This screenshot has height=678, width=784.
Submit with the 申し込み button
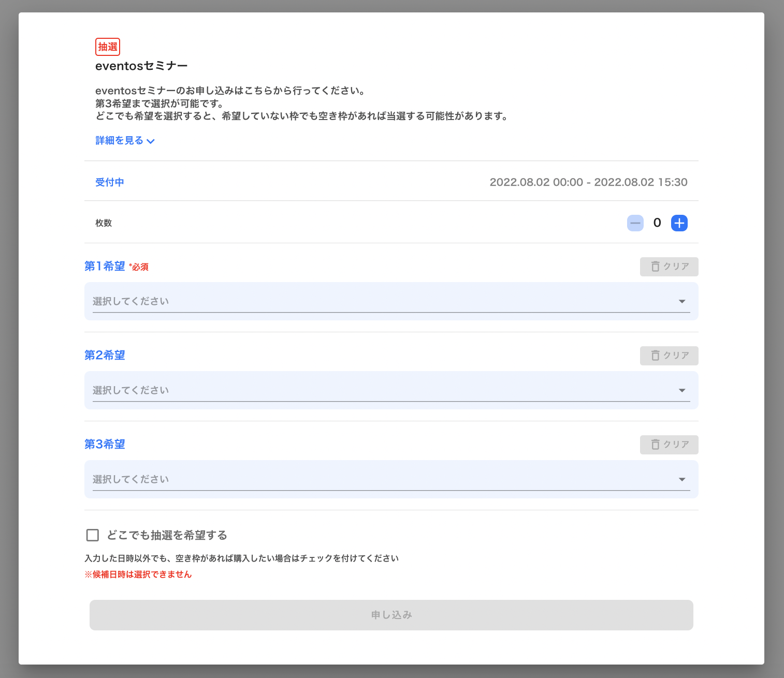[391, 615]
